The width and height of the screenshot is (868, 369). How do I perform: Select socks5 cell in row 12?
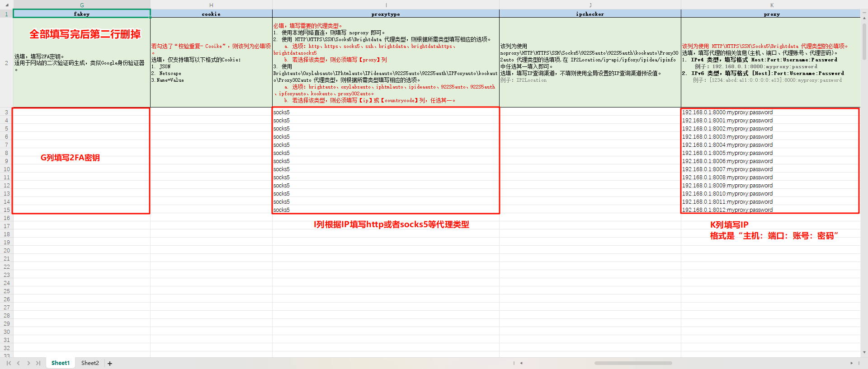tap(386, 186)
